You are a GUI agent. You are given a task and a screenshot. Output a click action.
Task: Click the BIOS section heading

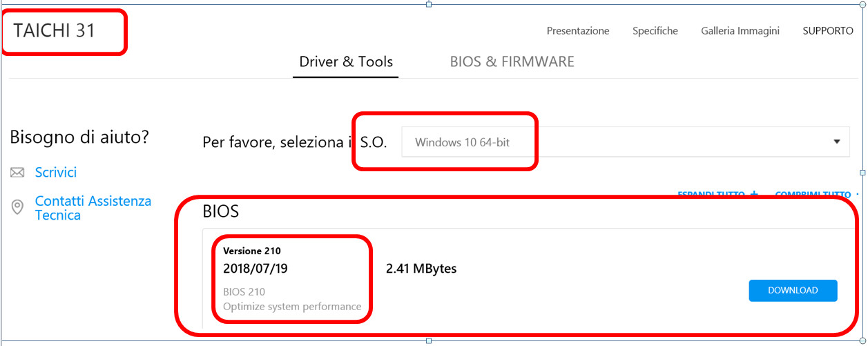point(221,211)
